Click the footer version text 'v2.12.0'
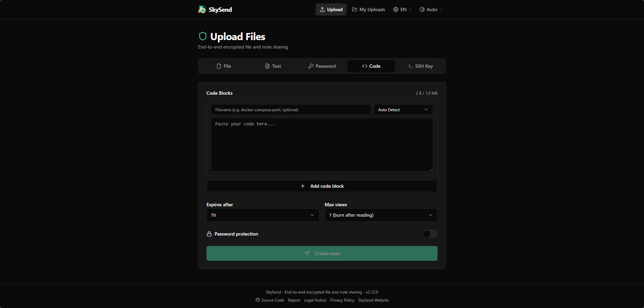 coord(372,292)
